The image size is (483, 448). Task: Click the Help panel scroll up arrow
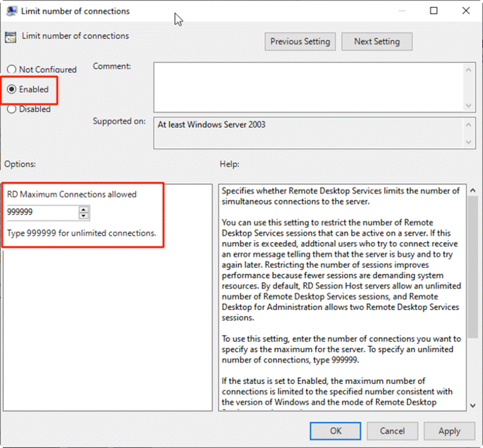point(473,191)
